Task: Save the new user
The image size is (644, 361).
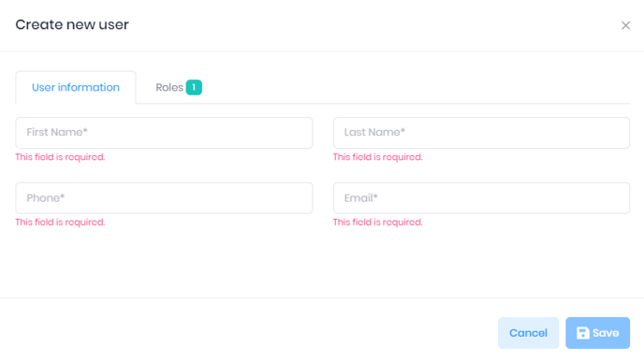Action: coord(597,333)
